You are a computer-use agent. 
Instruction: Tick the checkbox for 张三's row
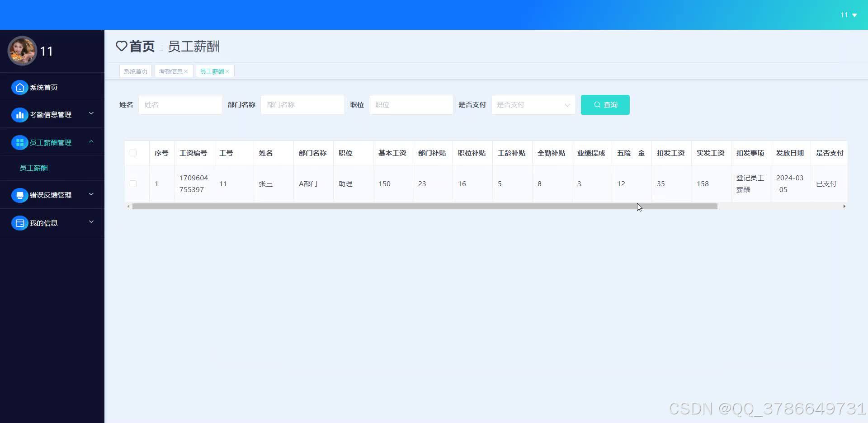(133, 183)
